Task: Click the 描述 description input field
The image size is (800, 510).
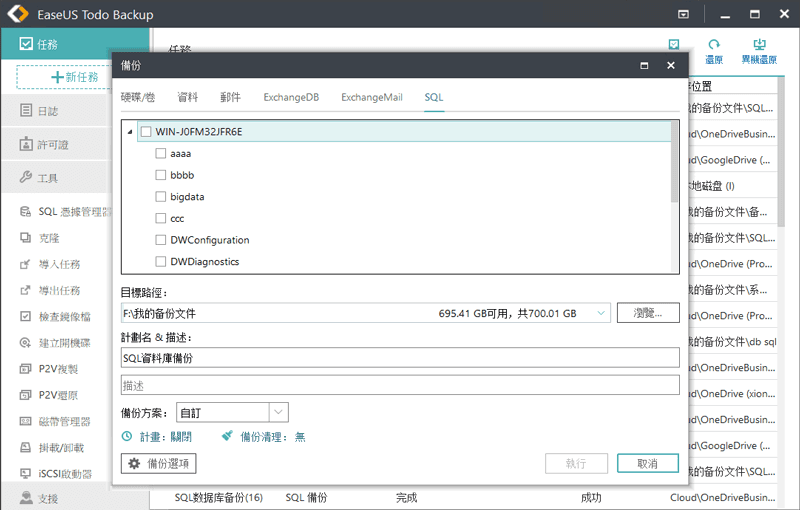Action: (x=400, y=385)
